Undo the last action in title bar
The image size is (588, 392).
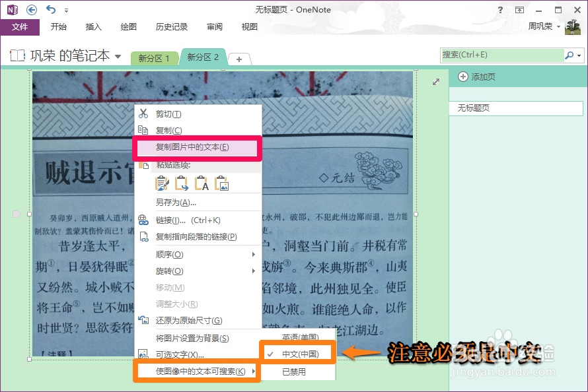pyautogui.click(x=51, y=9)
